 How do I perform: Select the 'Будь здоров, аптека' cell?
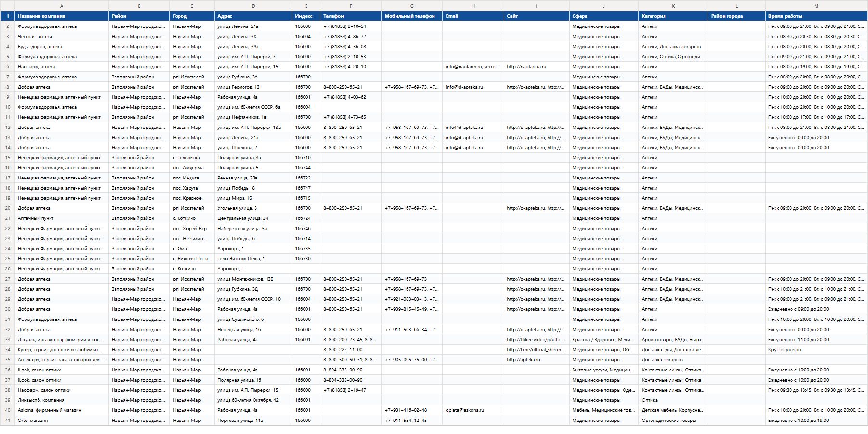(x=62, y=47)
